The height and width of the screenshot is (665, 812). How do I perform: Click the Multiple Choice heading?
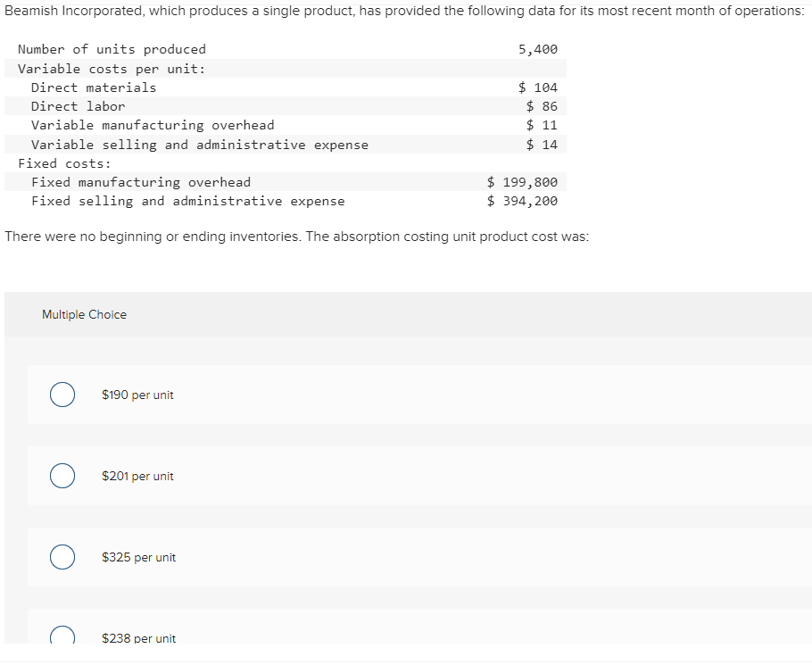pyautogui.click(x=84, y=314)
